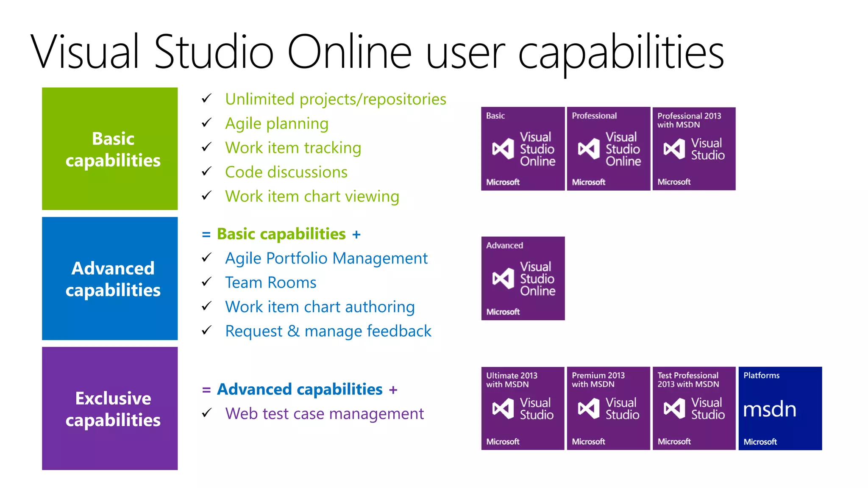This screenshot has height=488, width=868.
Task: Click the Agile Portfolio Management text
Action: [x=326, y=258]
